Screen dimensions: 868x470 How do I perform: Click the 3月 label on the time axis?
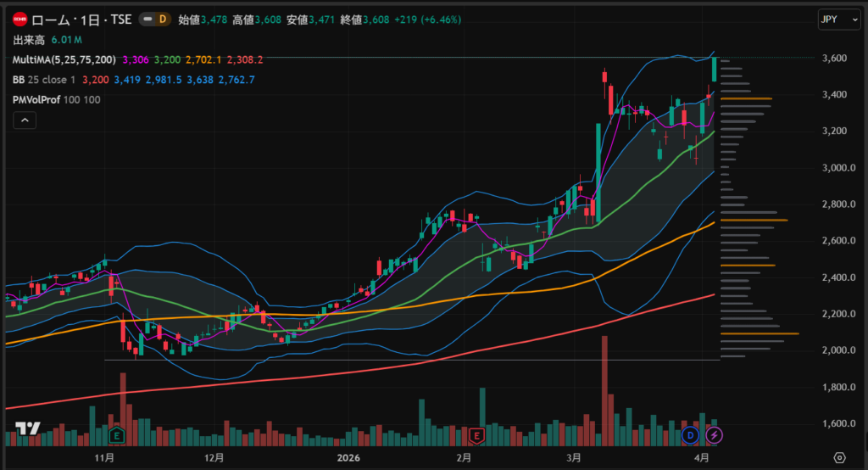tap(574, 457)
